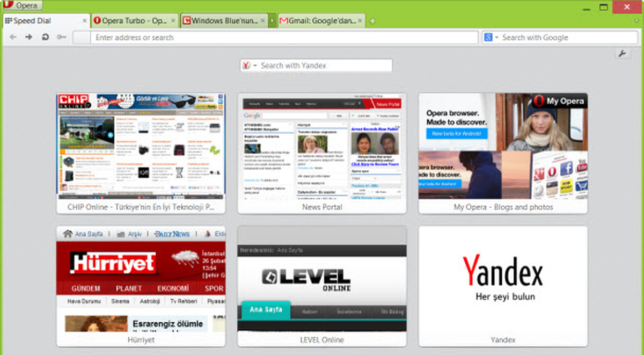Close the Opera Turbo tab

pyautogui.click(x=173, y=21)
